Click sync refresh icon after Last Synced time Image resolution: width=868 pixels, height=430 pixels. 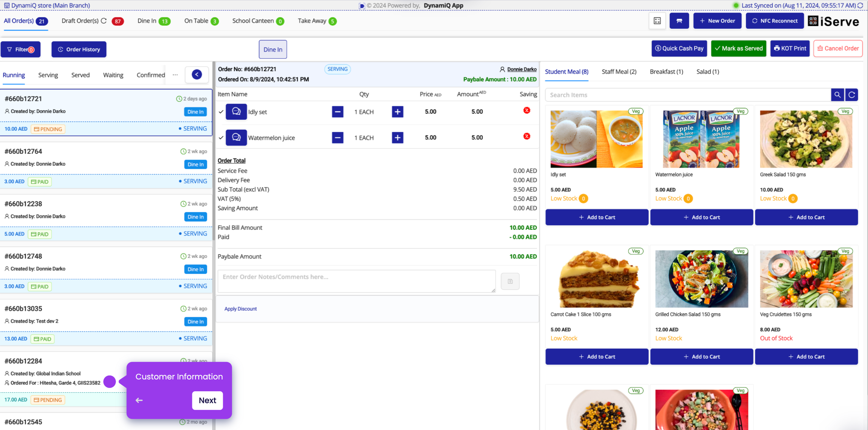(x=860, y=5)
